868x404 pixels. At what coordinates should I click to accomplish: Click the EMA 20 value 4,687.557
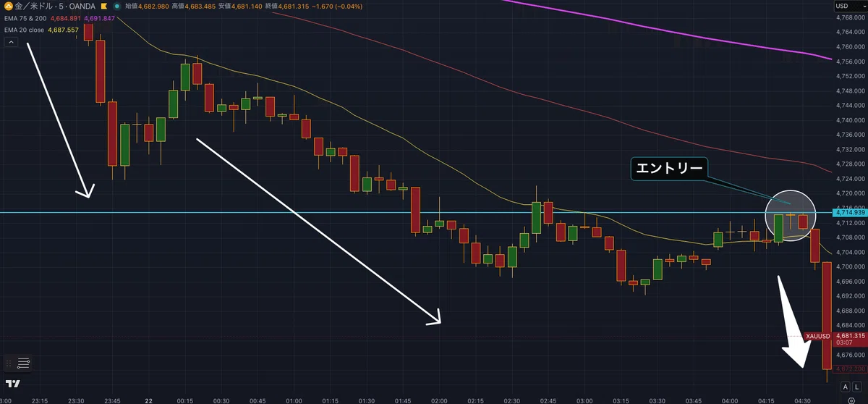pos(64,30)
